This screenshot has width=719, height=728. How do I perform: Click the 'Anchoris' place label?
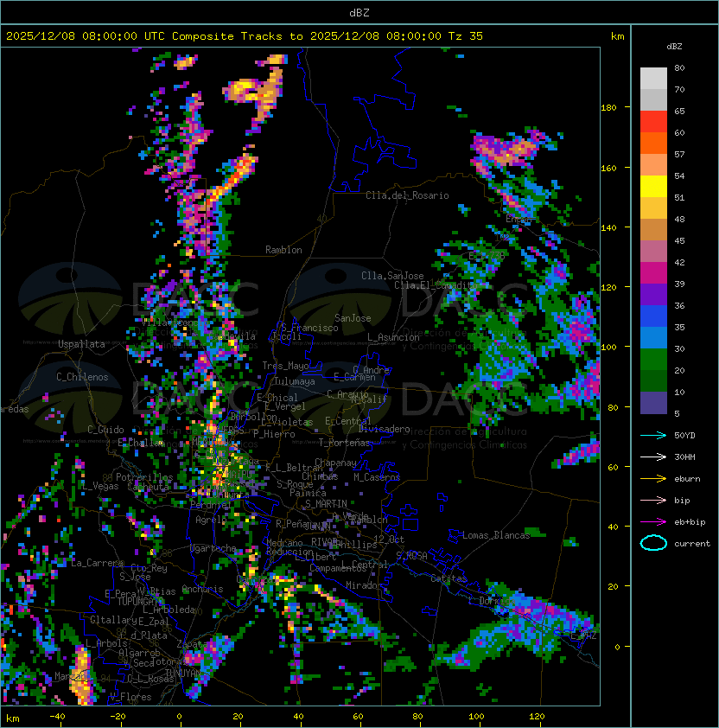(202, 589)
